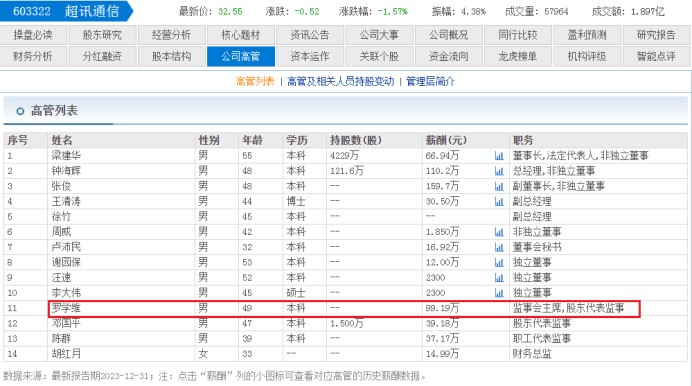Open salary history chart for 钟海辉
The image size is (692, 386).
[x=499, y=171]
